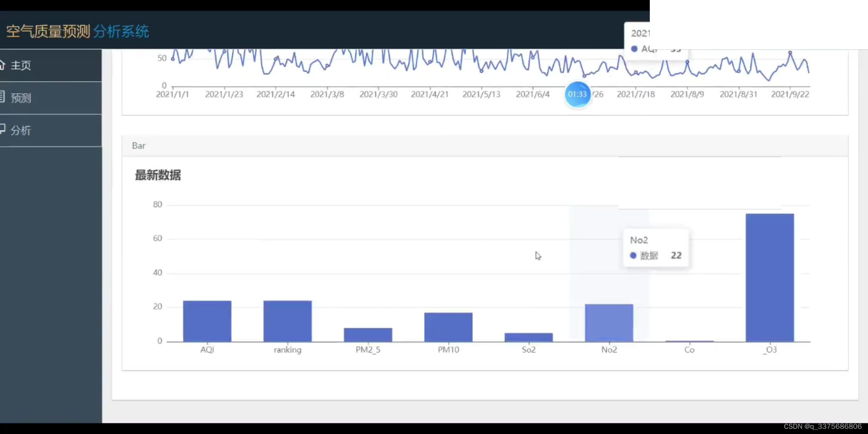Select the PM2_5 bar
Viewport: 868px width, 434px height.
pyautogui.click(x=368, y=335)
